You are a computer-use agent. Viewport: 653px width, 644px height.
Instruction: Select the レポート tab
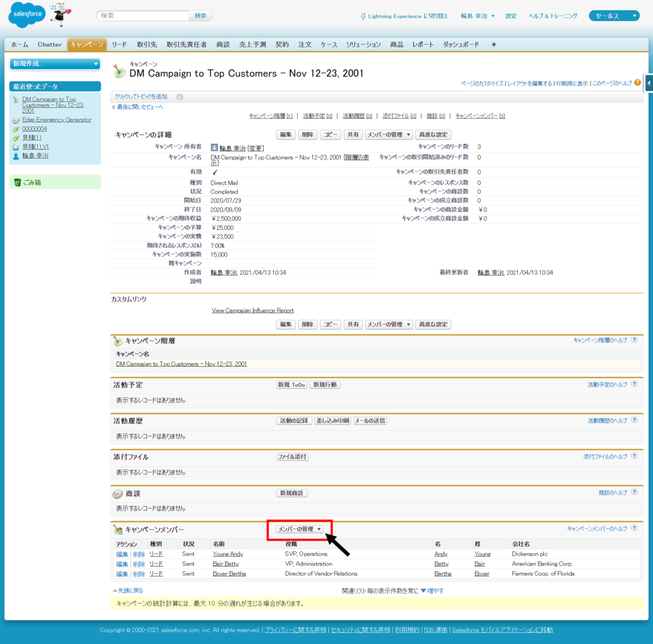pos(423,45)
